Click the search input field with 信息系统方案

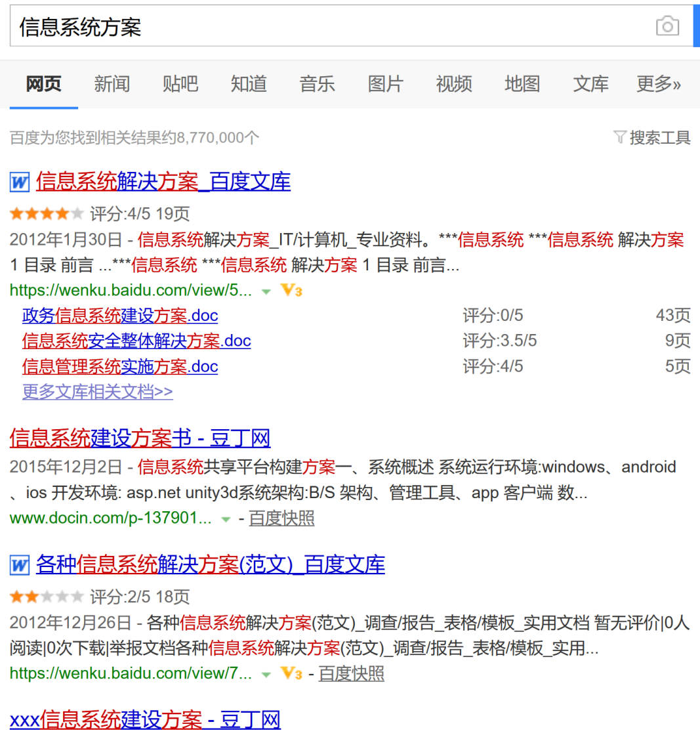pos(352,26)
